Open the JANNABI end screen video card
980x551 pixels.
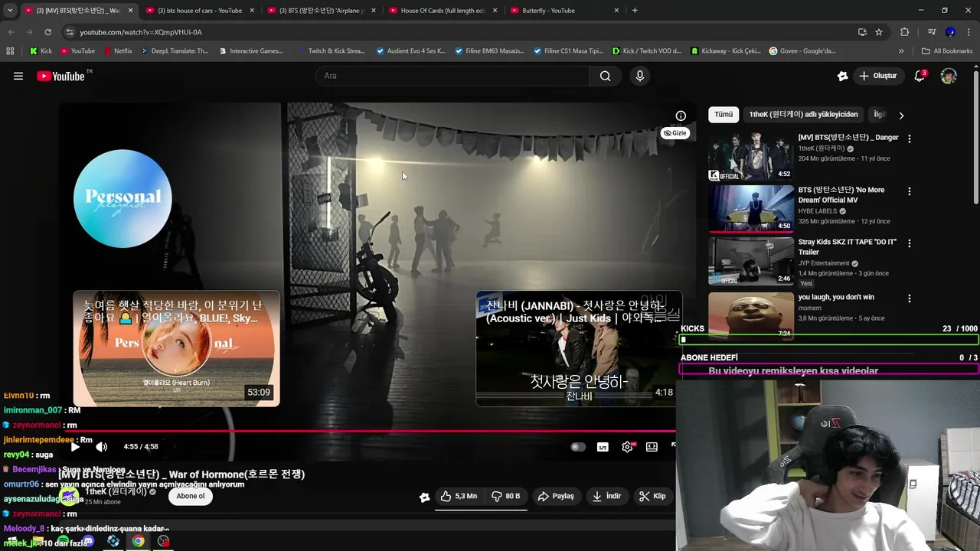[578, 348]
